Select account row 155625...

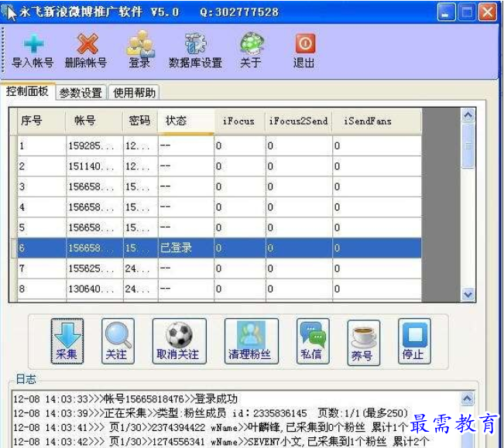219,268
